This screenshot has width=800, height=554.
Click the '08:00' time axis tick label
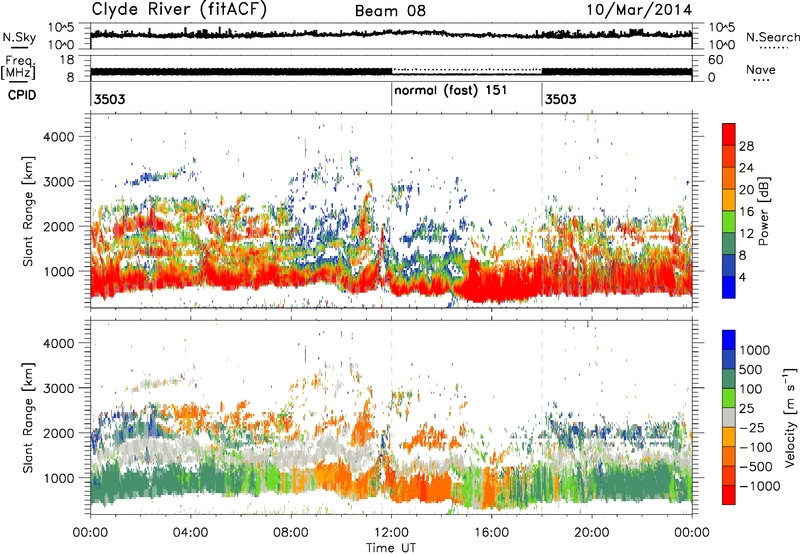coord(291,533)
